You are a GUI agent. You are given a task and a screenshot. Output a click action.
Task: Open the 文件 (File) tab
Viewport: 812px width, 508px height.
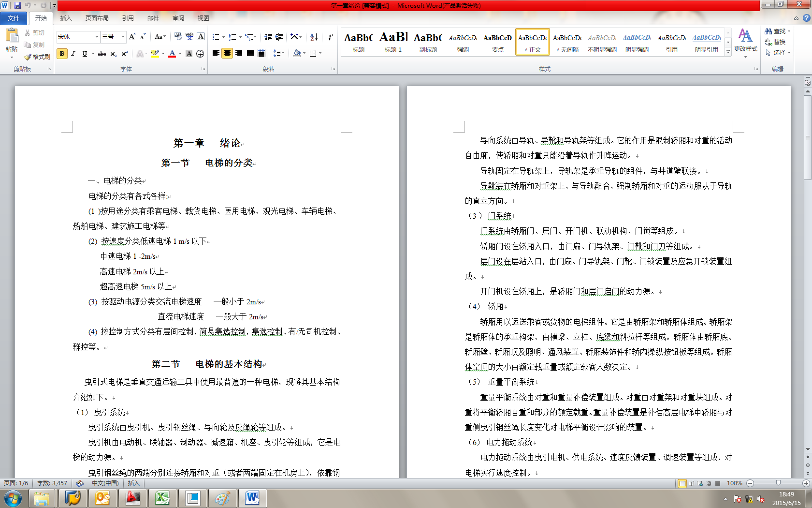14,18
